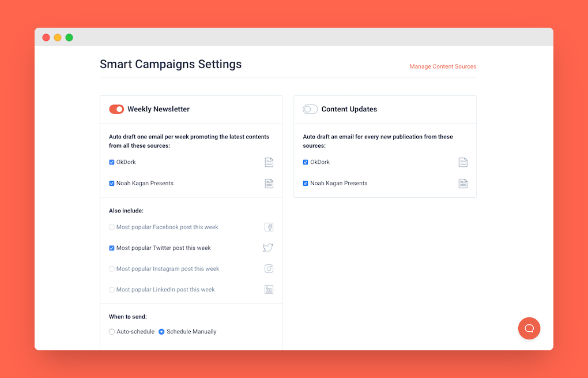The width and height of the screenshot is (588, 378).
Task: Open the Manage Content Sources link
Action: click(x=443, y=66)
